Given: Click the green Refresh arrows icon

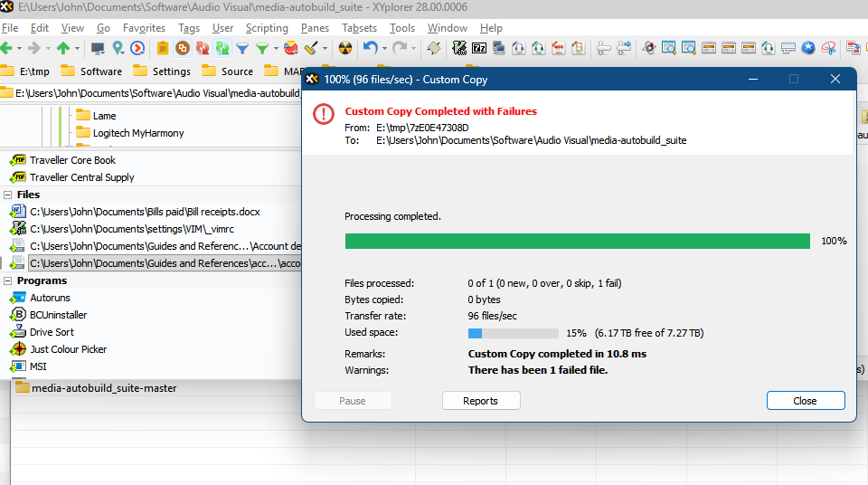Looking at the screenshot, I should tap(222, 48).
